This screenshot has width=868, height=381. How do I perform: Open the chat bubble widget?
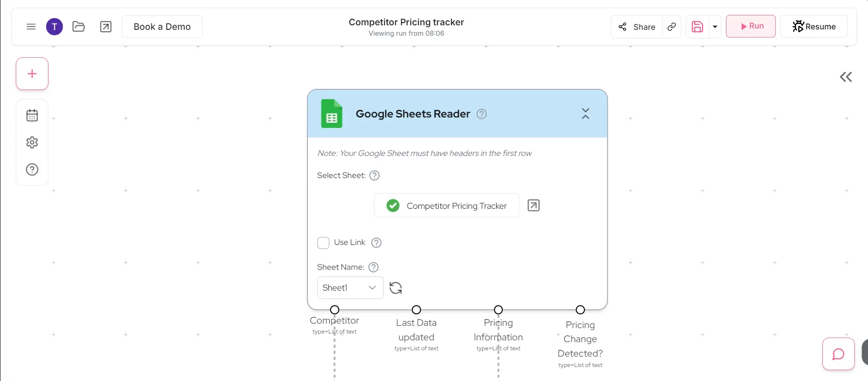pyautogui.click(x=839, y=354)
